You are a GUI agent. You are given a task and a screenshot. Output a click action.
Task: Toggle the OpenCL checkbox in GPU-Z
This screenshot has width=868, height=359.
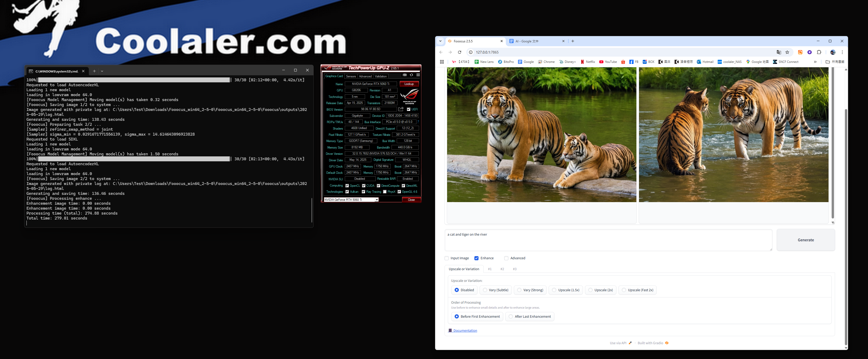[347, 185]
